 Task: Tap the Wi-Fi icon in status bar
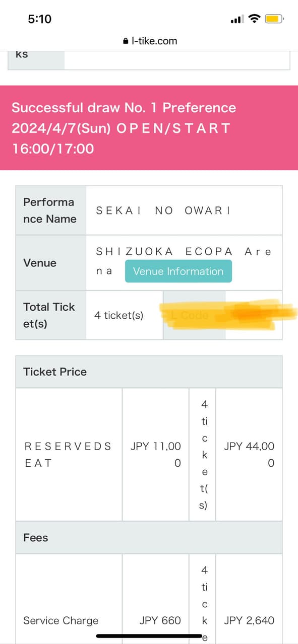click(x=255, y=18)
